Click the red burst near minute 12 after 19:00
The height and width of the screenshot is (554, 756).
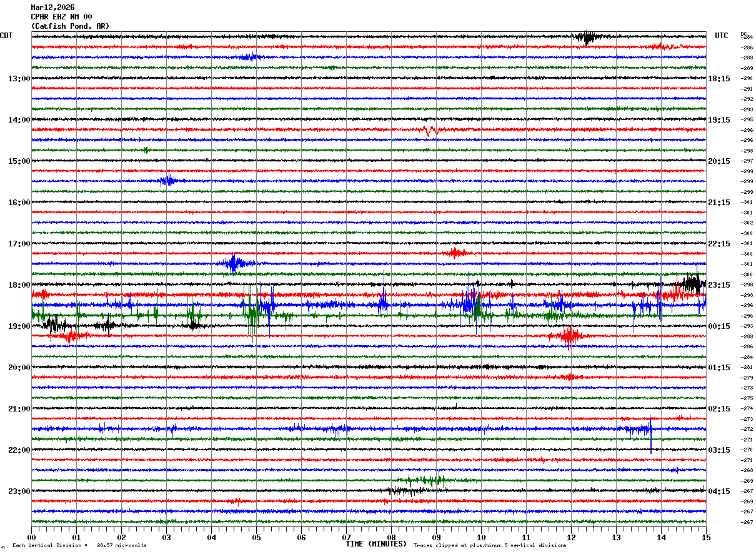[567, 336]
